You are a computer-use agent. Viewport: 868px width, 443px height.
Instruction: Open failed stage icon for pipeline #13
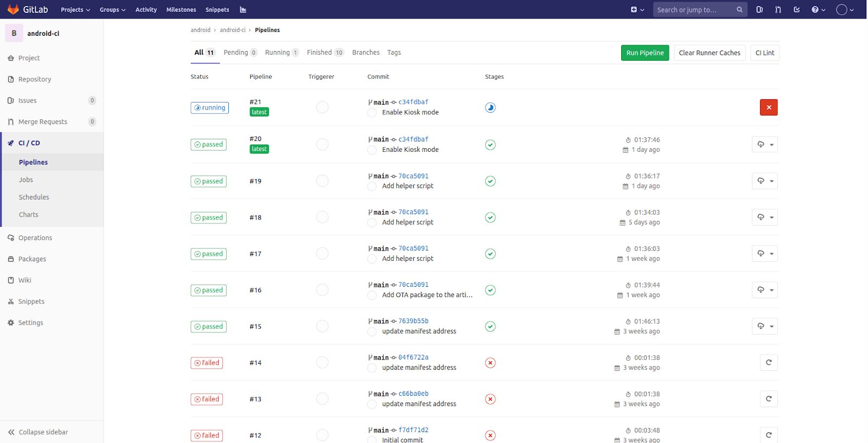click(x=490, y=399)
